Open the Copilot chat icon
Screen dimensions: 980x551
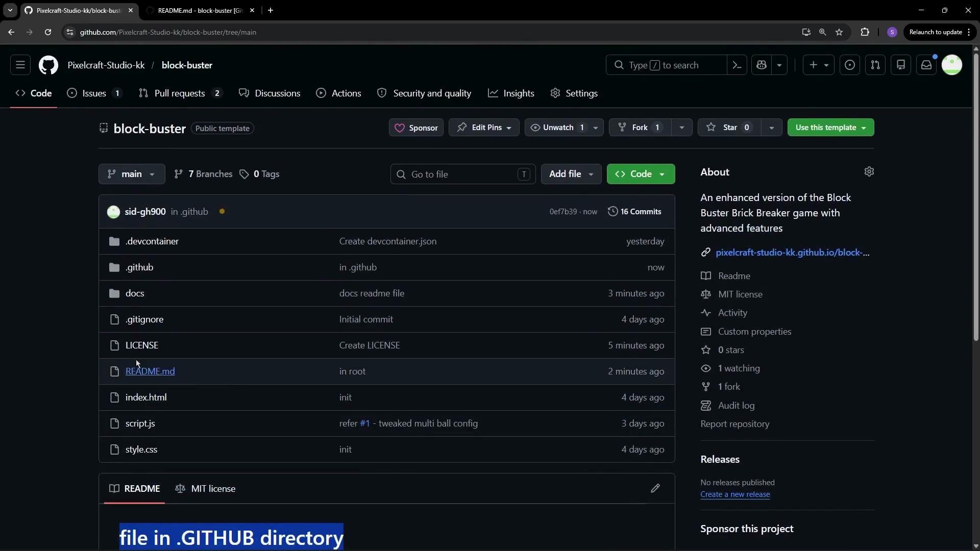762,65
